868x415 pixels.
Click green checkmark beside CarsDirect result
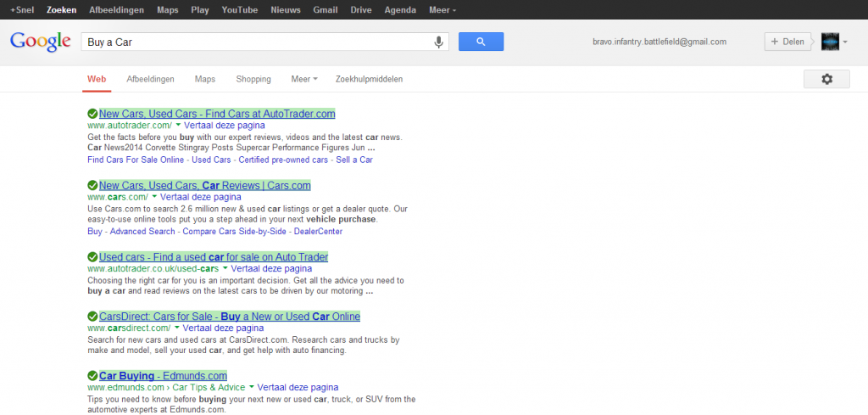[x=92, y=317]
